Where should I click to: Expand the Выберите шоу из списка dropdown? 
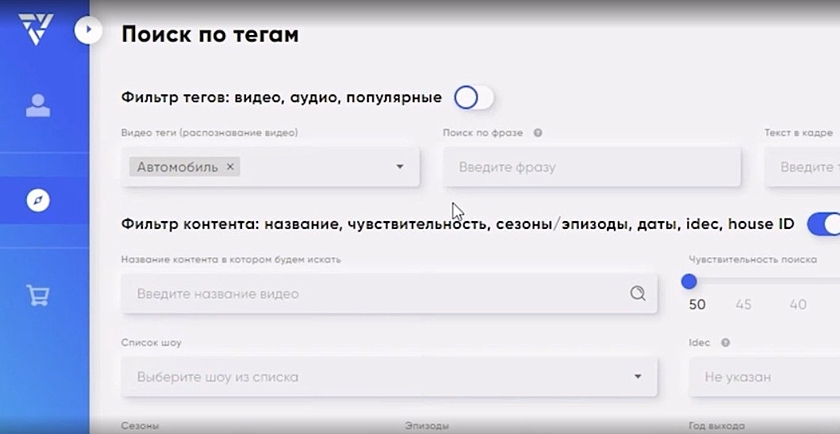638,377
